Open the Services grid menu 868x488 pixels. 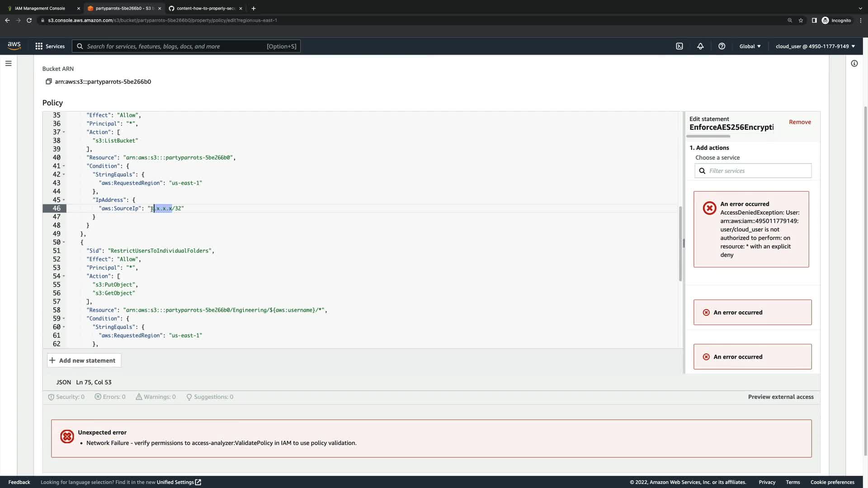point(50,46)
